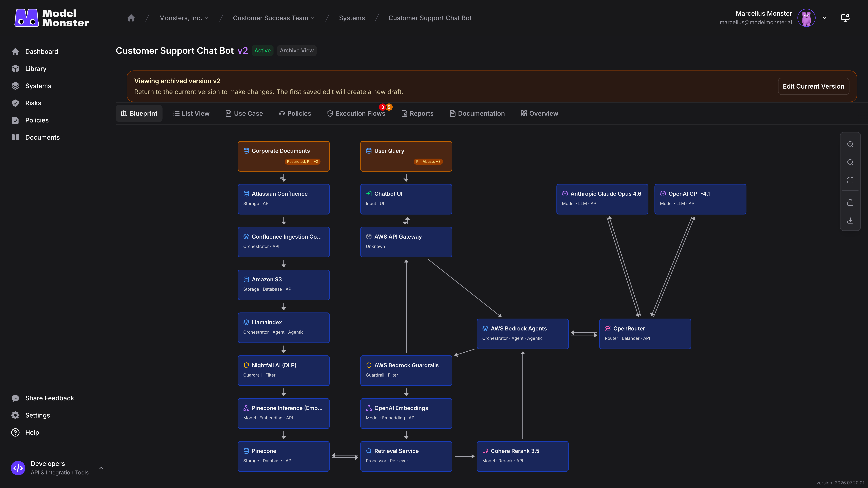This screenshot has height=488, width=868.
Task: Select the Corporate Documents node
Action: (x=284, y=156)
